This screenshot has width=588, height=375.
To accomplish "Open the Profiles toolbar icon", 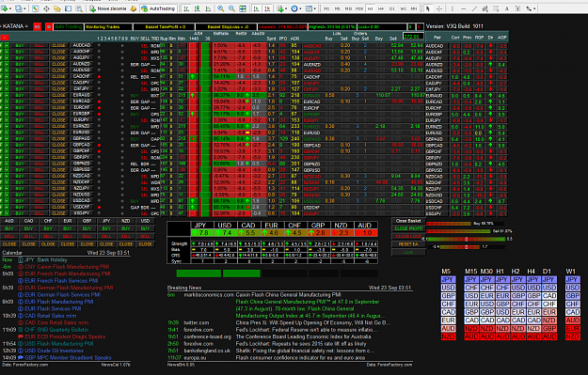I will click(19, 8).
